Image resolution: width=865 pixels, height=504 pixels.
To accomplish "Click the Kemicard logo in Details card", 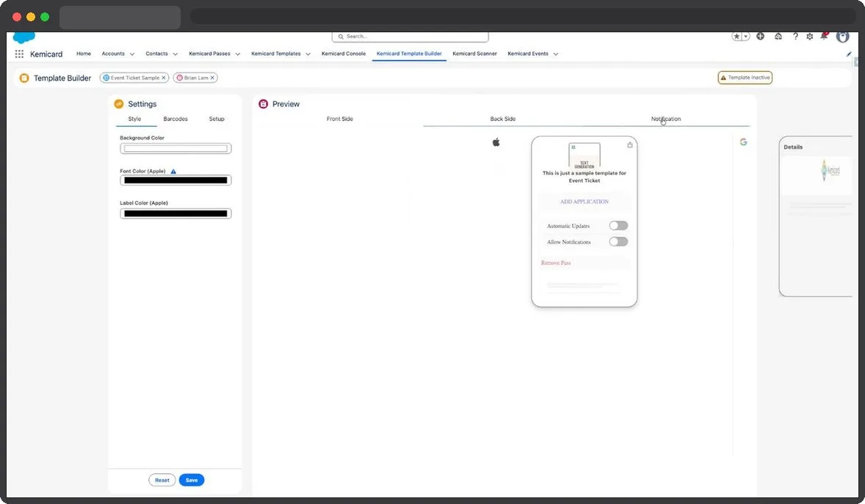I will coord(830,170).
